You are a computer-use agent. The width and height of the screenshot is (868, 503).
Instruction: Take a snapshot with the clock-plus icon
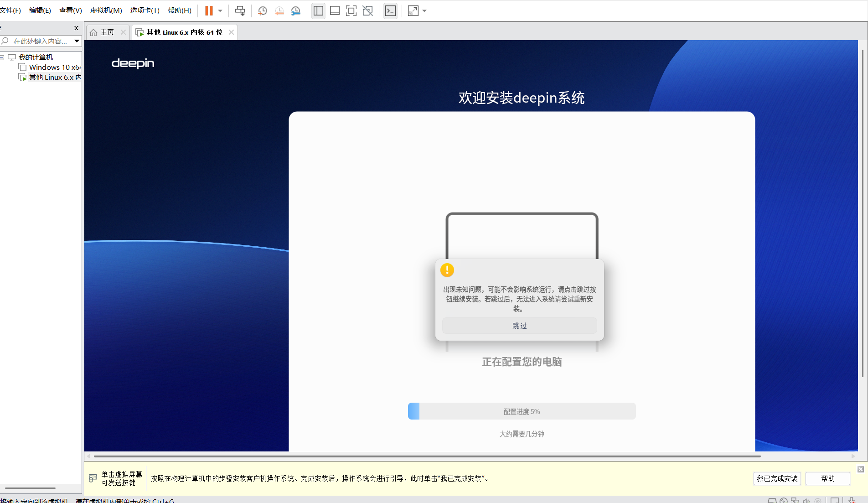(x=263, y=10)
